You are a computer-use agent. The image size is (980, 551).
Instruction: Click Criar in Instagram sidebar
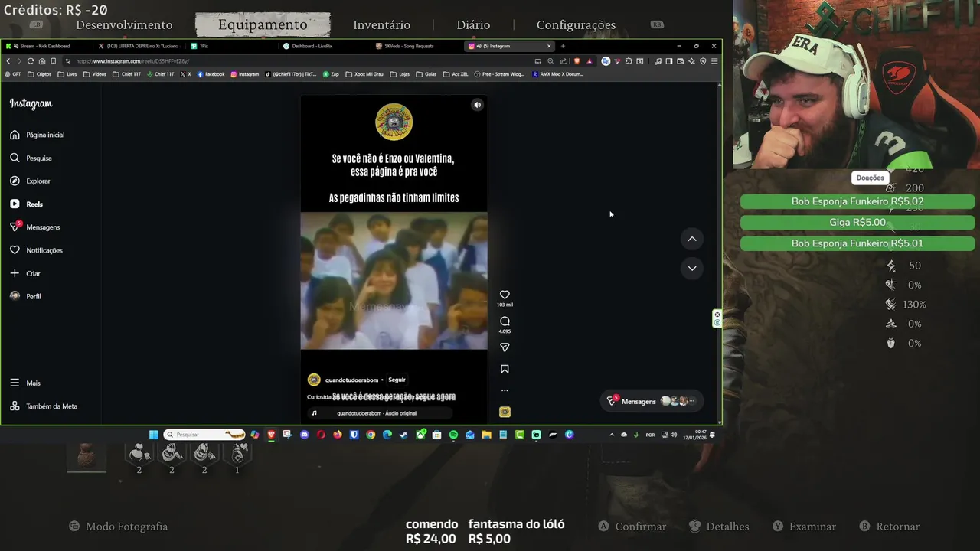[x=24, y=273]
